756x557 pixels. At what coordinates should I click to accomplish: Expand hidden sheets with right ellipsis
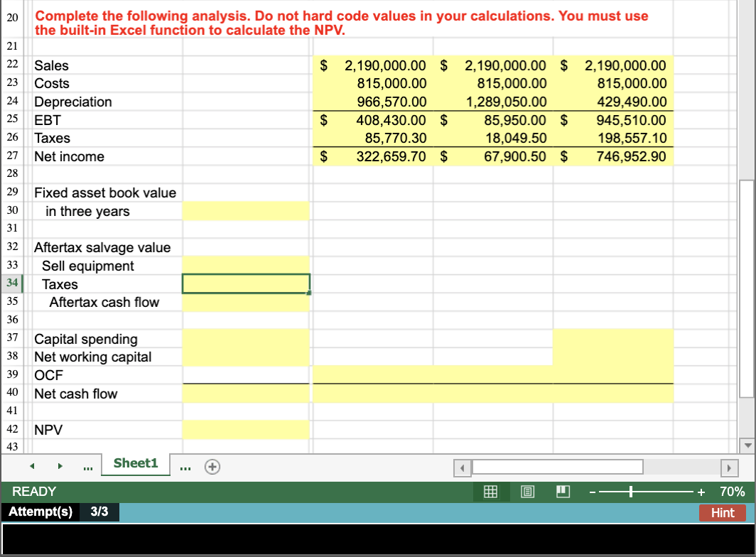[x=183, y=467]
